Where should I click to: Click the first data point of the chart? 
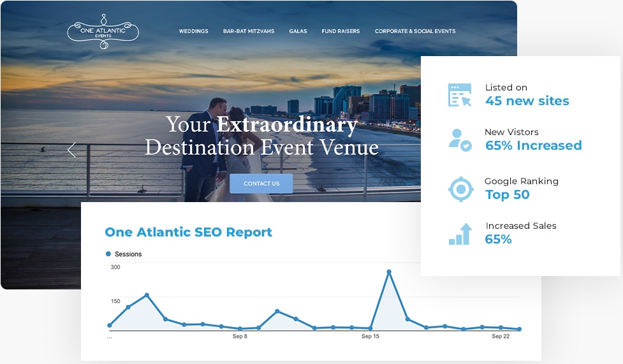(x=110, y=326)
